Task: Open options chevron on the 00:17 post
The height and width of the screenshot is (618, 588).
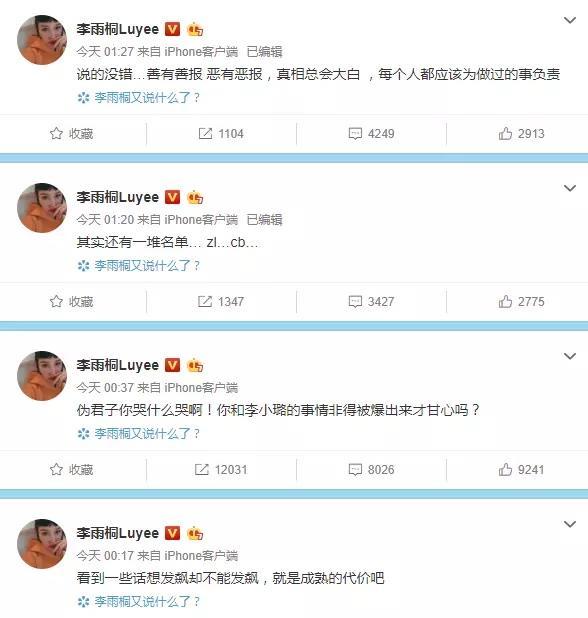Action: coord(570,524)
